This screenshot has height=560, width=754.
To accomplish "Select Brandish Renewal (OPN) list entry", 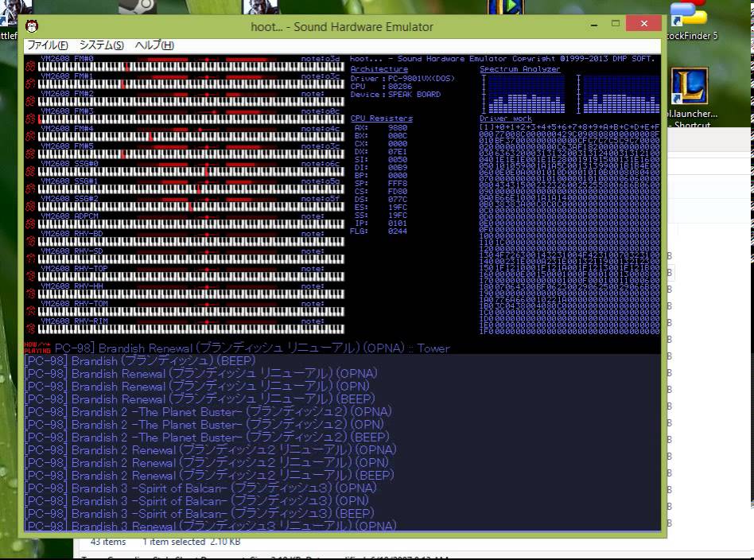I will coord(197,387).
